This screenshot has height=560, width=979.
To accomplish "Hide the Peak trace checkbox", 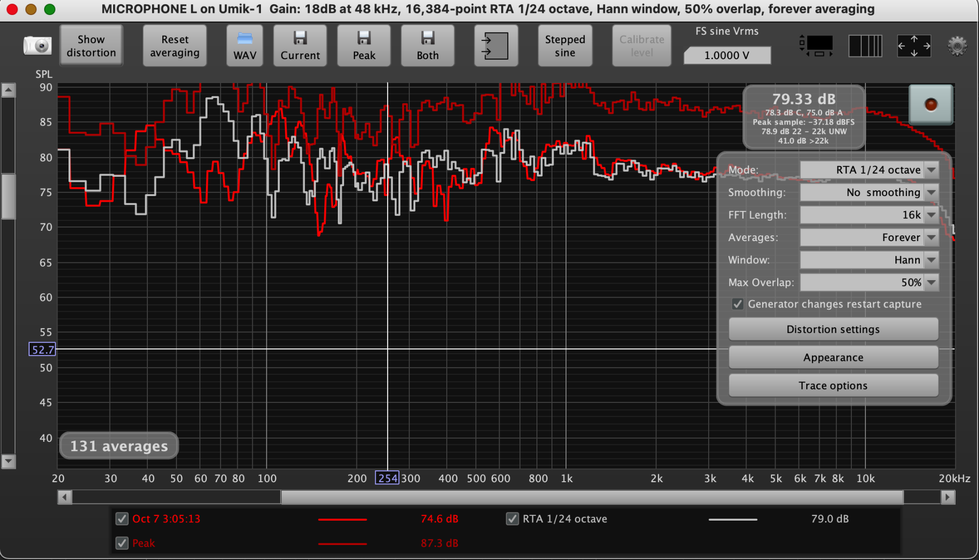I will coord(122,543).
